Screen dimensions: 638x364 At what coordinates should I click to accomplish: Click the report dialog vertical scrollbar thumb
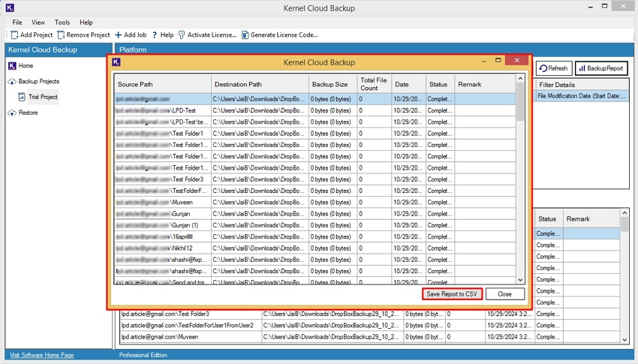tap(520, 101)
